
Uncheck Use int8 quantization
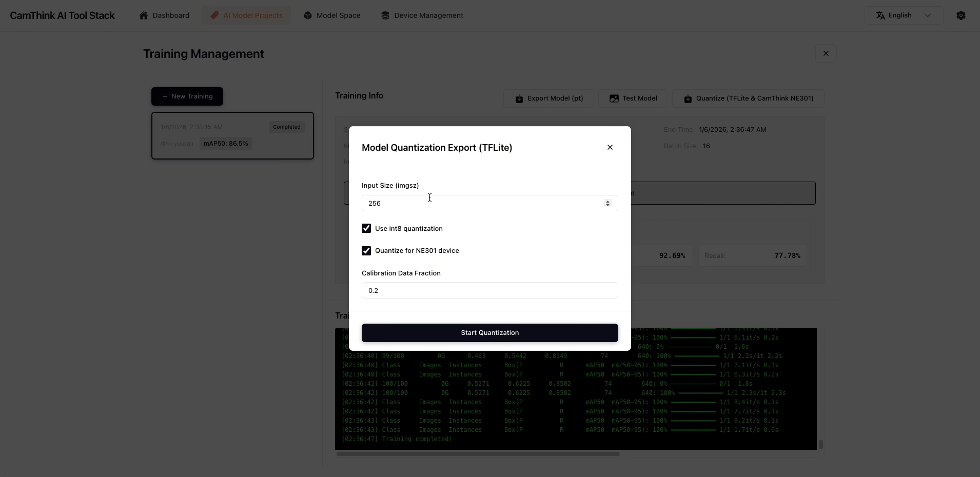pyautogui.click(x=366, y=229)
